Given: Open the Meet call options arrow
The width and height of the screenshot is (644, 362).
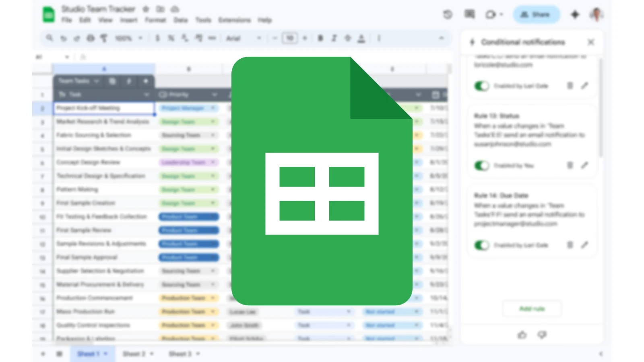Looking at the screenshot, I should 502,15.
